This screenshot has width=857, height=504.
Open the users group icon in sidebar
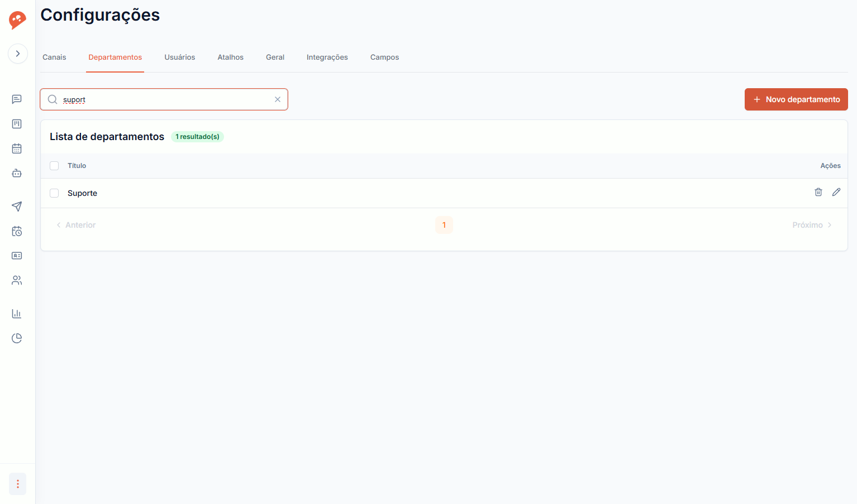17,280
